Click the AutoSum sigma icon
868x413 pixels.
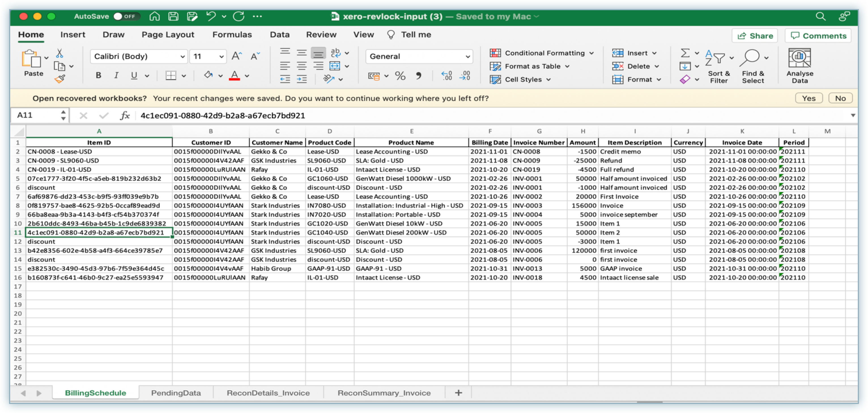[x=685, y=53]
